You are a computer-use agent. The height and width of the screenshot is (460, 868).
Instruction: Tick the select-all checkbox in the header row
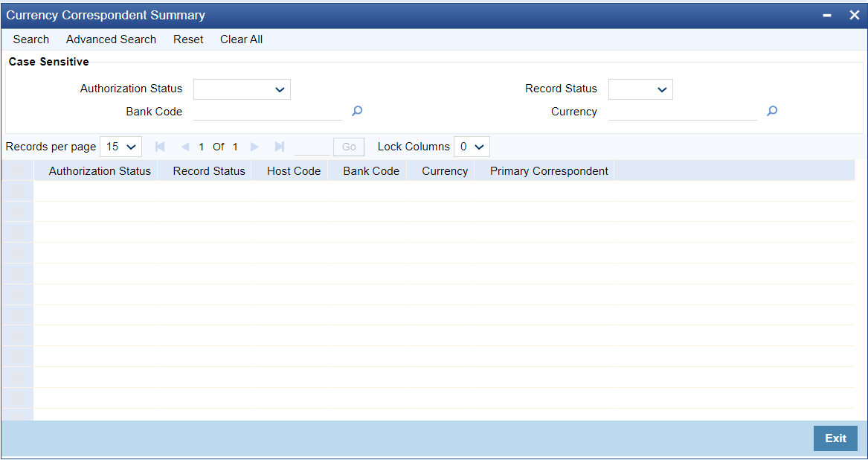(x=17, y=170)
